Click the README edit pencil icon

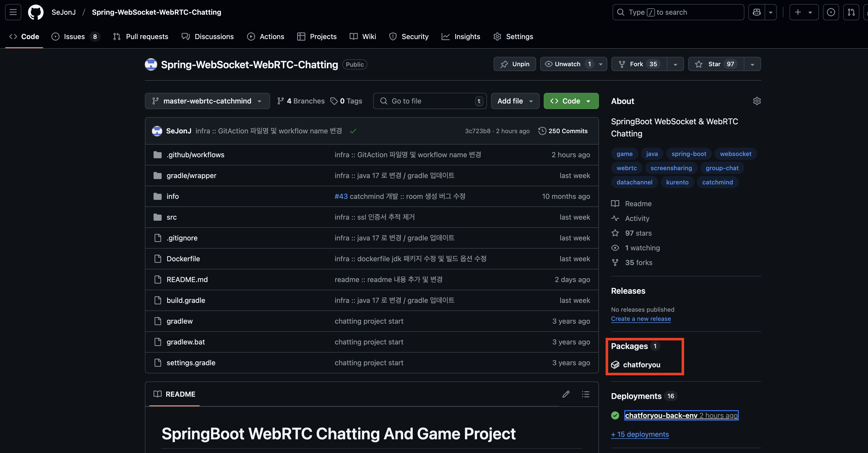566,394
